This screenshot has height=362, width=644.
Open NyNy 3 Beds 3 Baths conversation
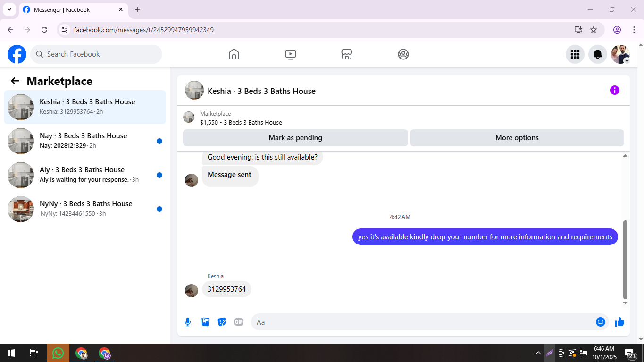tap(85, 209)
